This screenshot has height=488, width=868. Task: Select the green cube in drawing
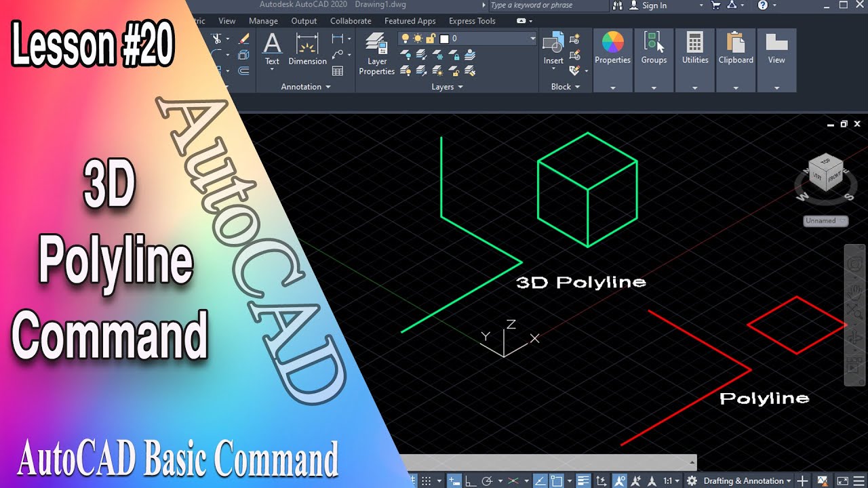pyautogui.click(x=587, y=189)
